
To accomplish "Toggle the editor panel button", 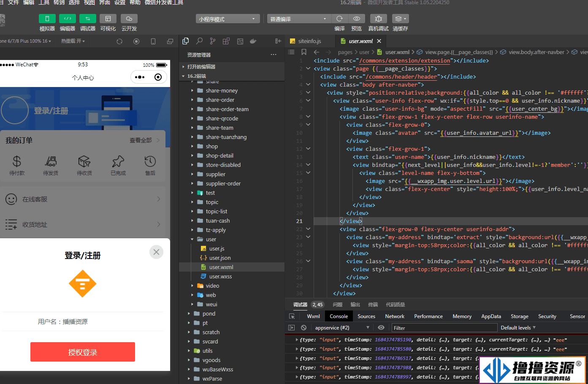I will click(x=68, y=19).
